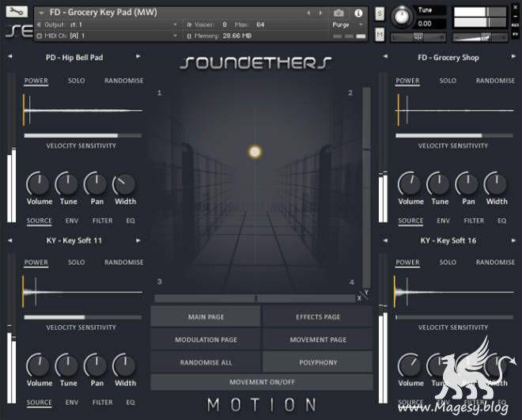This screenshot has height=420, width=522.
Task: Click the master Tune knob in header
Action: pos(402,17)
